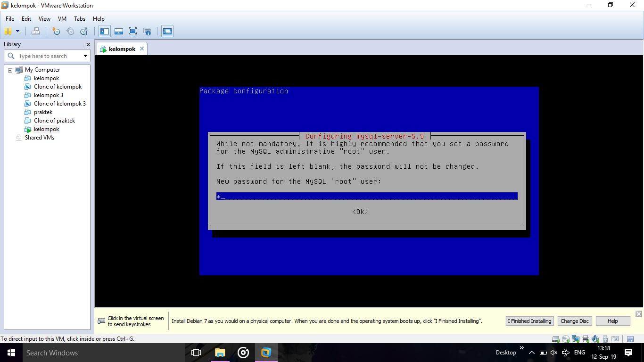Select Clone of praktek in library

coord(54,121)
